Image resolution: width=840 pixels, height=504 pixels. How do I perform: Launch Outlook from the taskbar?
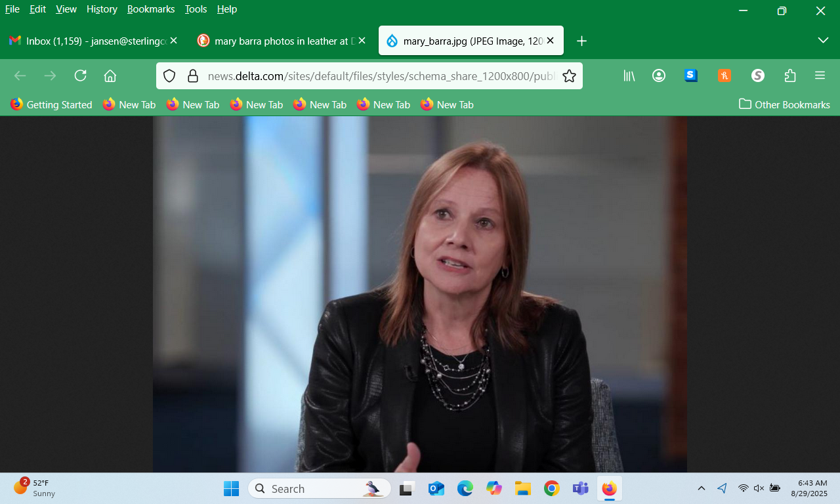click(436, 488)
